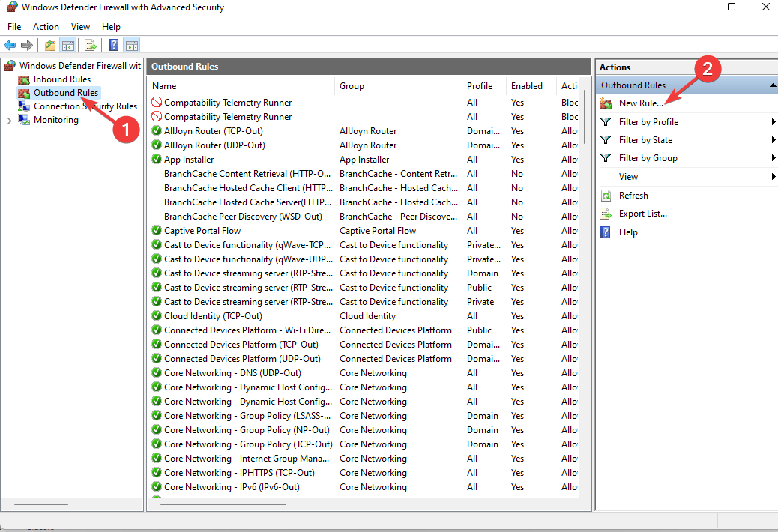
Task: Click the Back arrow toolbar icon
Action: pos(10,45)
